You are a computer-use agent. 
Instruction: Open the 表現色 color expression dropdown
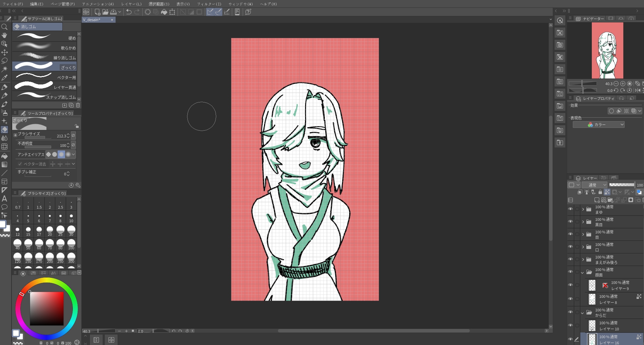598,124
